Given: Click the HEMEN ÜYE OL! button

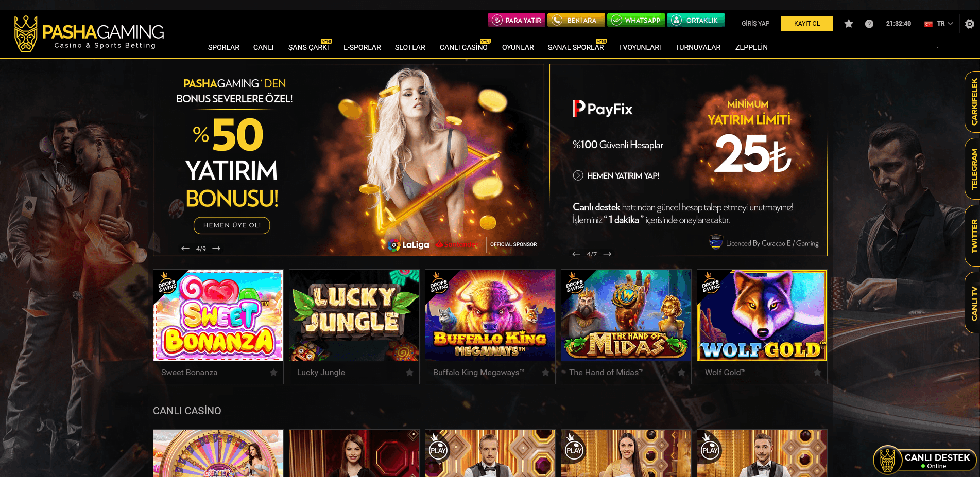Looking at the screenshot, I should click(x=232, y=225).
